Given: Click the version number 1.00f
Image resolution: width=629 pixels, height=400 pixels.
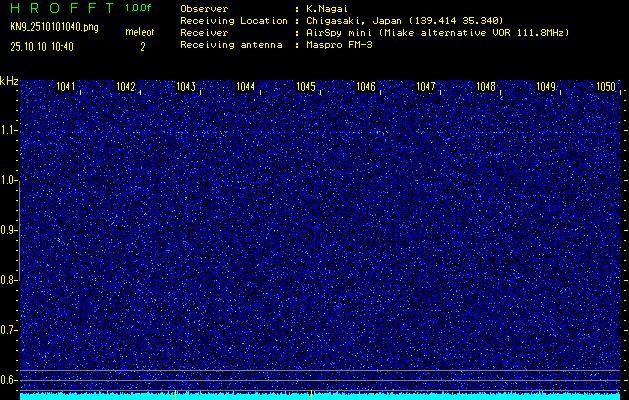Looking at the screenshot, I should (x=139, y=8).
